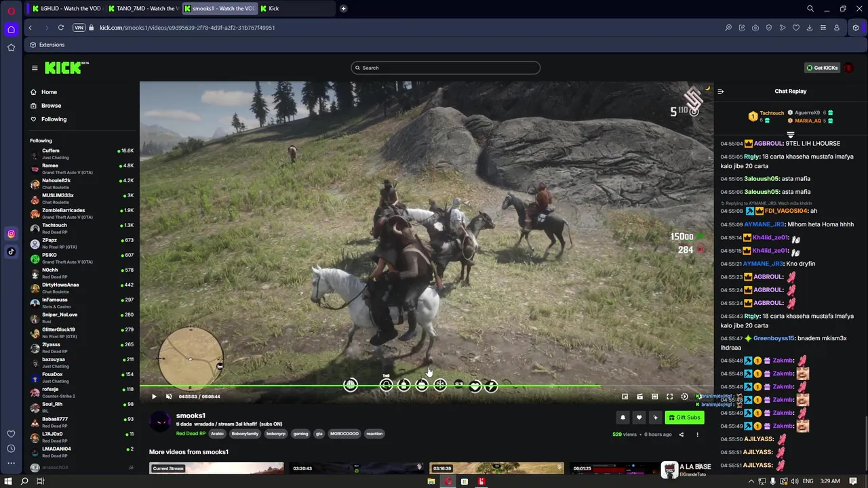Open Tachtouch's channel in the sidebar
Screen dimensions: 868x488
pos(82,228)
